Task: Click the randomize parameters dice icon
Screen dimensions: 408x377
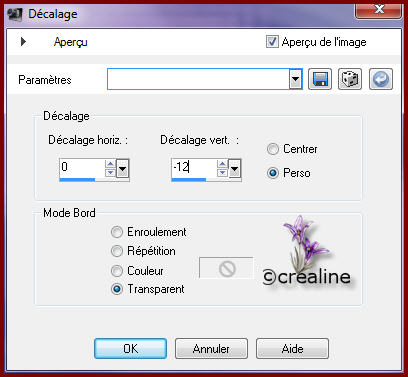Action: [x=350, y=79]
